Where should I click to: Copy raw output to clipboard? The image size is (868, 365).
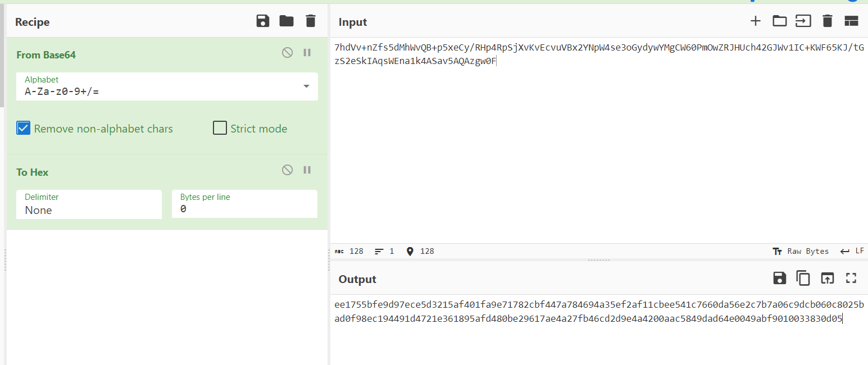pos(803,278)
